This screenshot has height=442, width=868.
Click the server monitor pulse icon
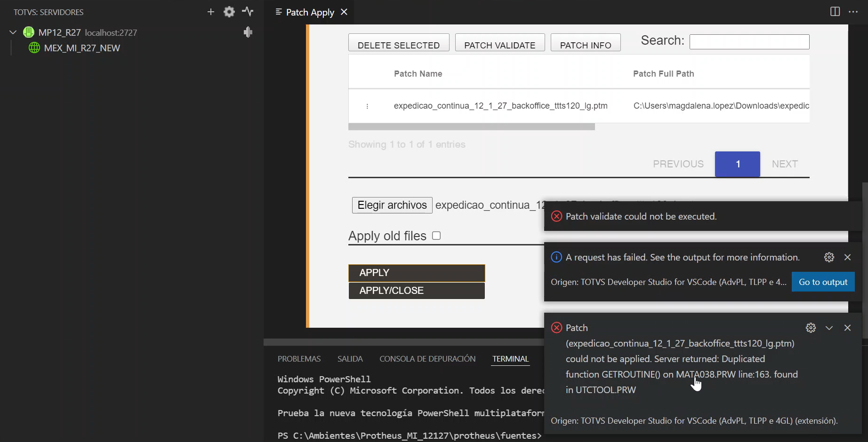point(248,11)
